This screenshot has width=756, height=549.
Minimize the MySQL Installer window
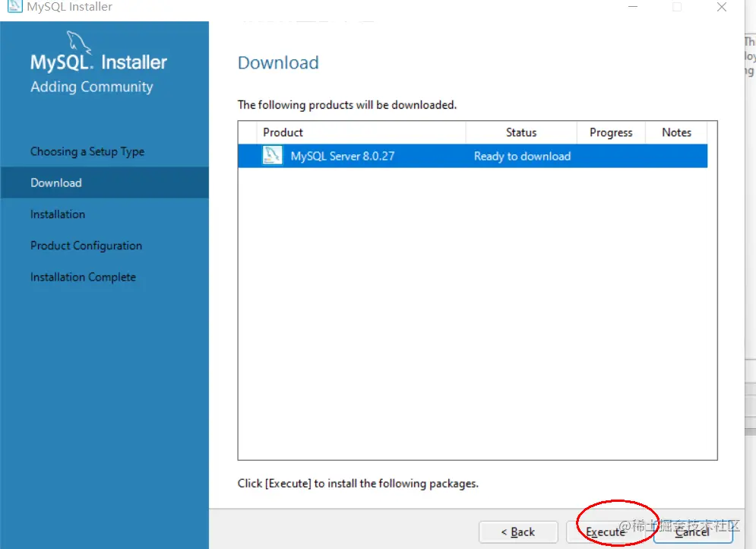point(633,7)
